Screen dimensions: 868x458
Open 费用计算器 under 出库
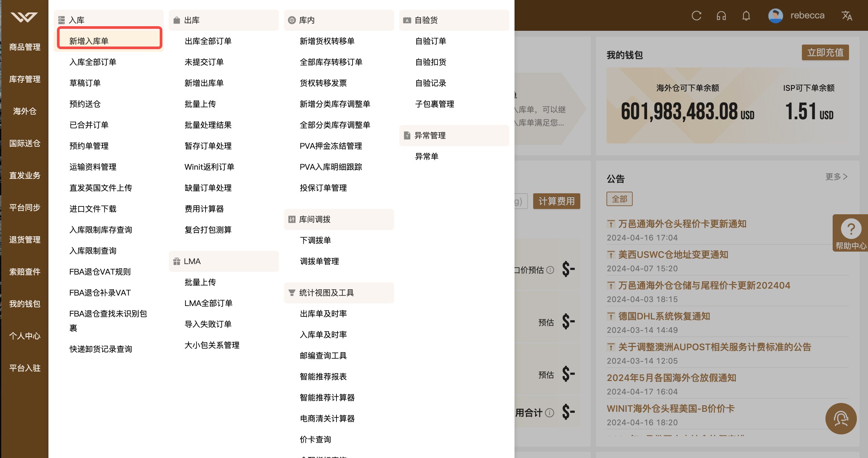tap(204, 209)
